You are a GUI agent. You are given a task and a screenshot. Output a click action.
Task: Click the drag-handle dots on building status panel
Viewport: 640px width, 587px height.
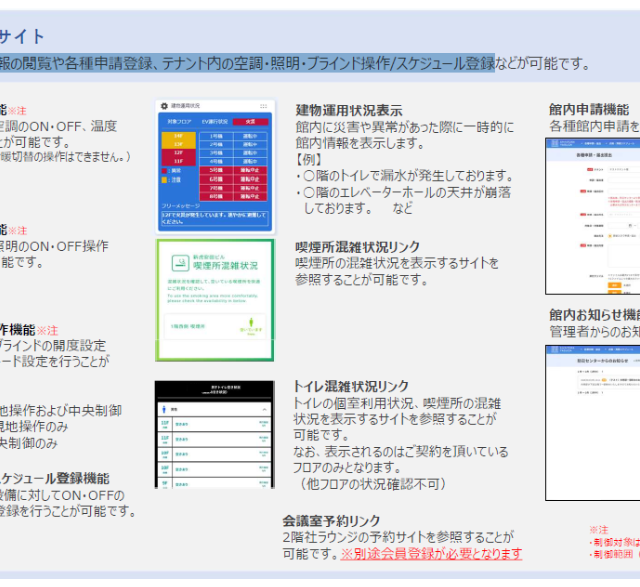point(265,105)
